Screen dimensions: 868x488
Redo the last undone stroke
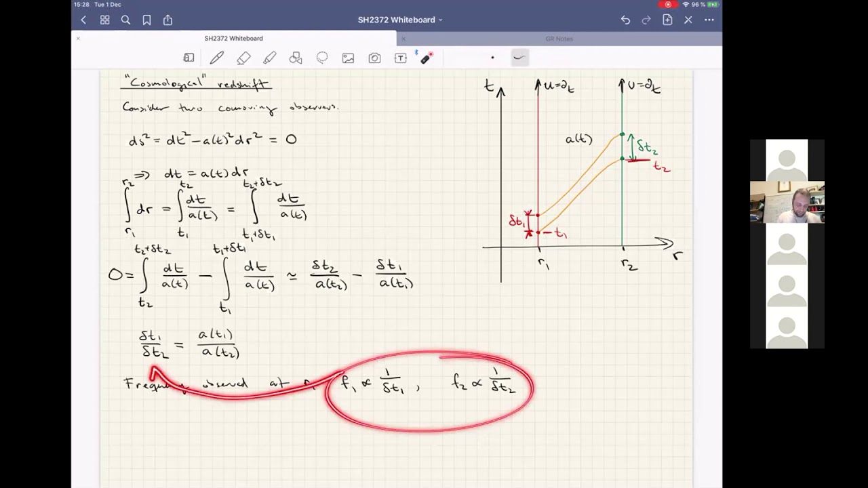pos(646,20)
